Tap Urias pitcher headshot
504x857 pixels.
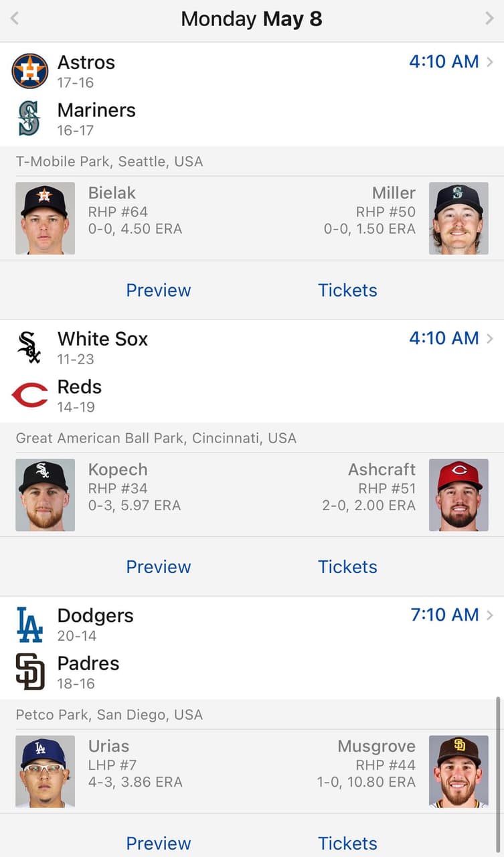pos(46,771)
